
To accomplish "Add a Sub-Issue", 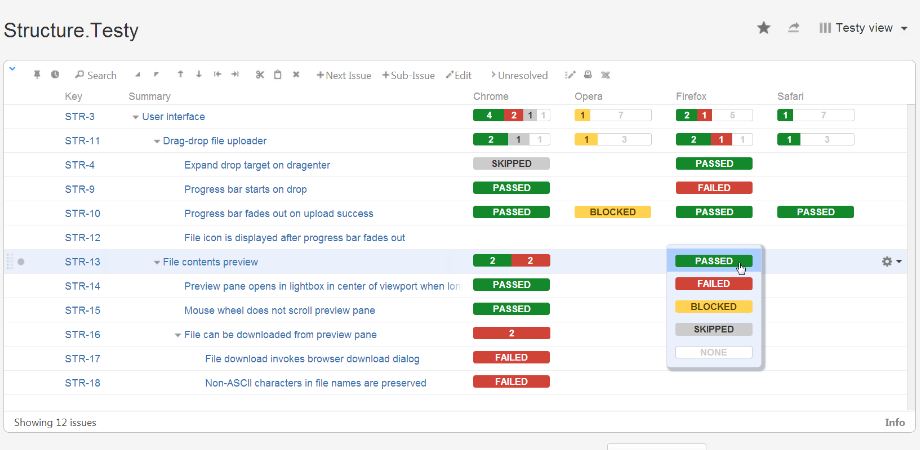I will coord(408,75).
